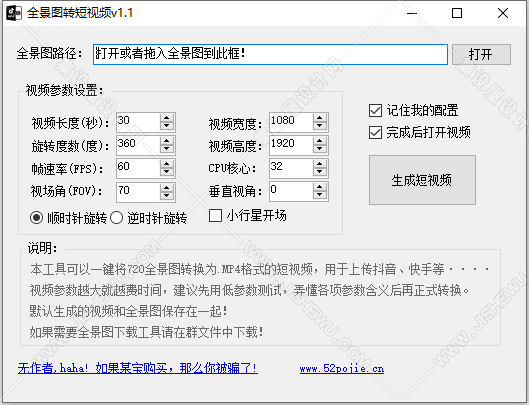Increase 视频长度 with up arrow
Screen dimensions: 529x405
pyautogui.click(x=167, y=118)
